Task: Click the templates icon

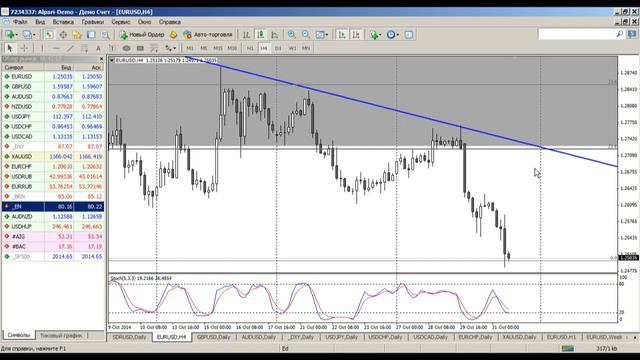Action: coord(409,35)
